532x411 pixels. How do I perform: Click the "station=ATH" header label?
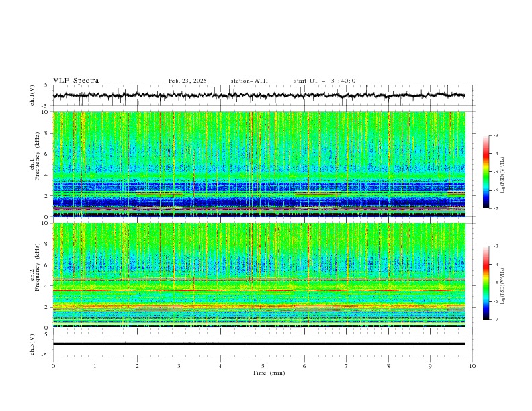click(249, 81)
